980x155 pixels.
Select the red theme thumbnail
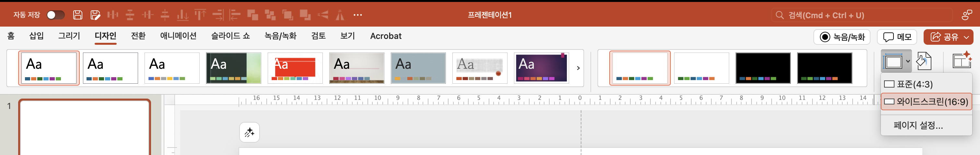[295, 68]
